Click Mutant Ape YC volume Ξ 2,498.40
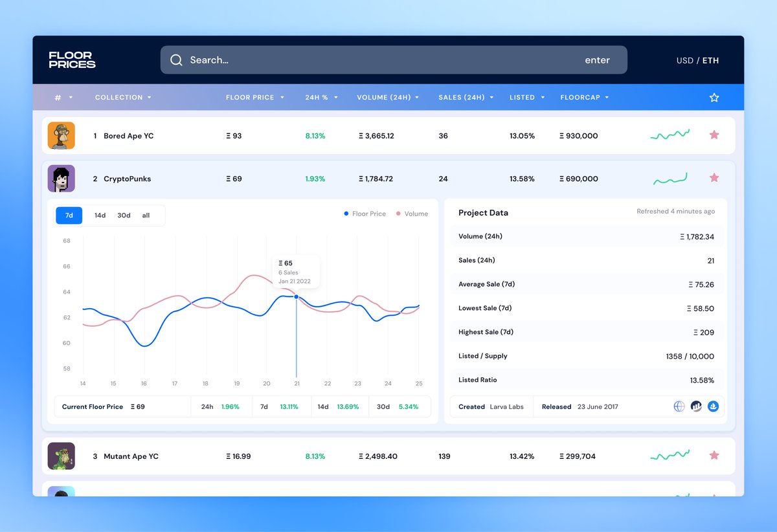The width and height of the screenshot is (777, 532). tap(377, 456)
